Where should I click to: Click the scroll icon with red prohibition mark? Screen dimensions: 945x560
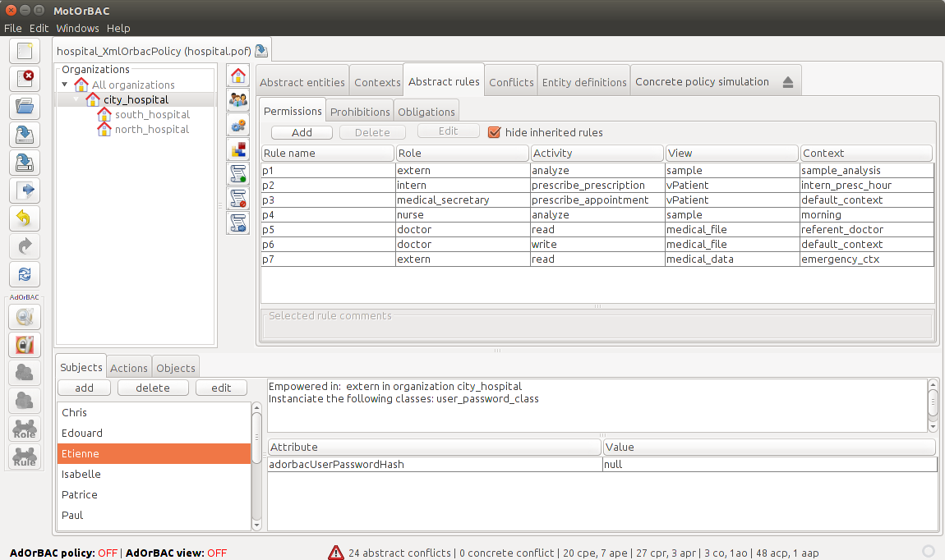pyautogui.click(x=238, y=199)
